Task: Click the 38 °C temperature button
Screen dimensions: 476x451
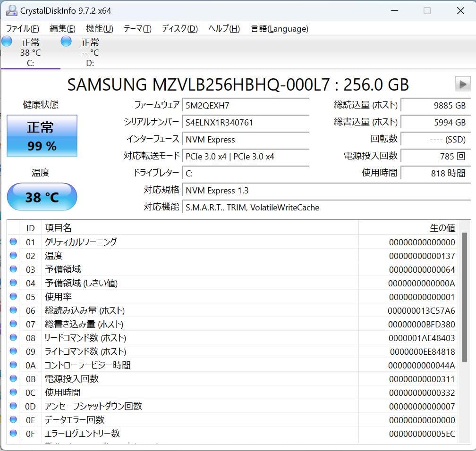Action: tap(42, 197)
